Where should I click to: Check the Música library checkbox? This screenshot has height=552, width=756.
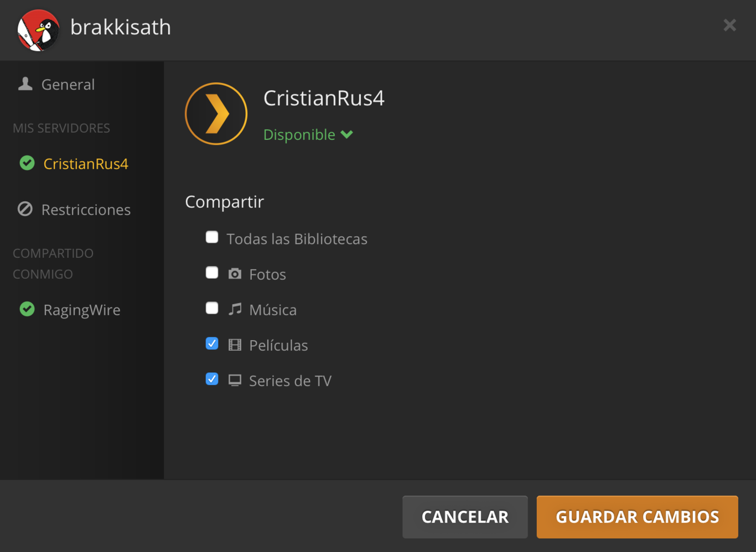coord(212,308)
